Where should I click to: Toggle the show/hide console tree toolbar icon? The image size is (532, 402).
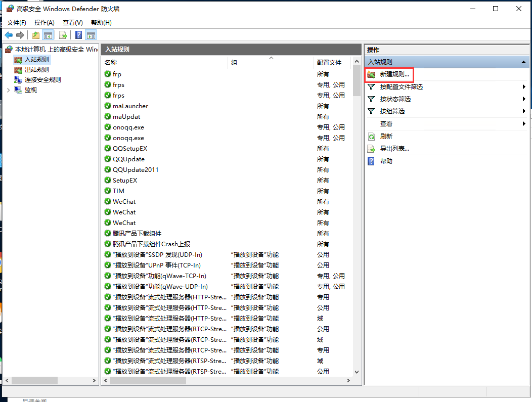[x=48, y=35]
